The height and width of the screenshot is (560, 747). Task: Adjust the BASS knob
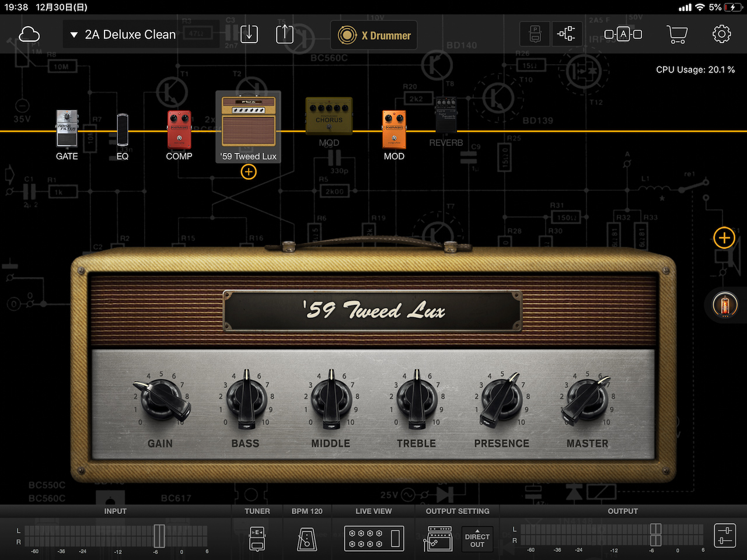click(246, 400)
